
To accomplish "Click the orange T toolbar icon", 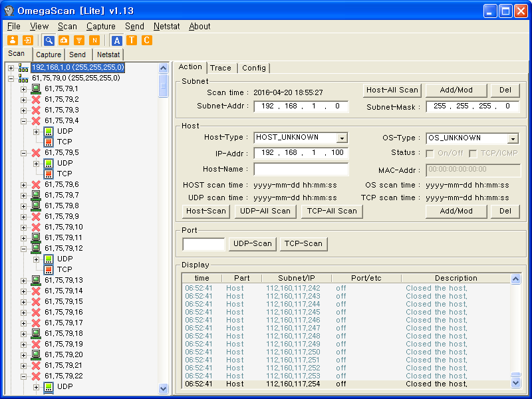I will point(132,40).
